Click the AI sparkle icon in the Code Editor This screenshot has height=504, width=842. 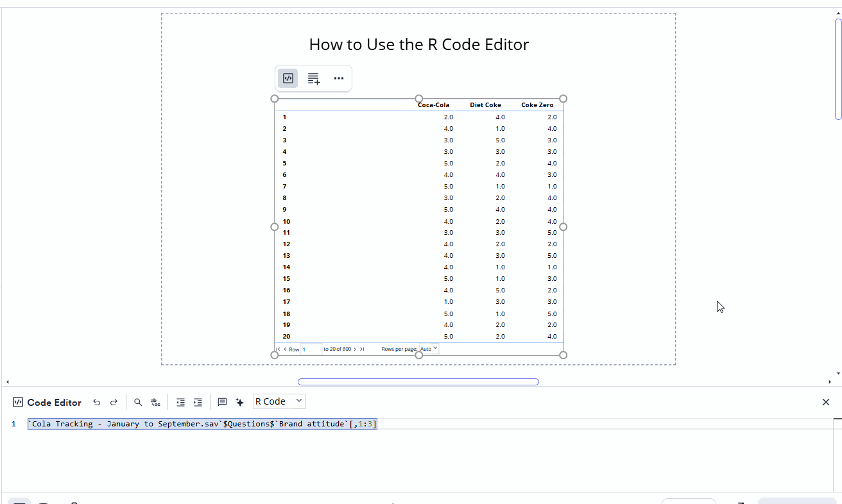(x=239, y=401)
